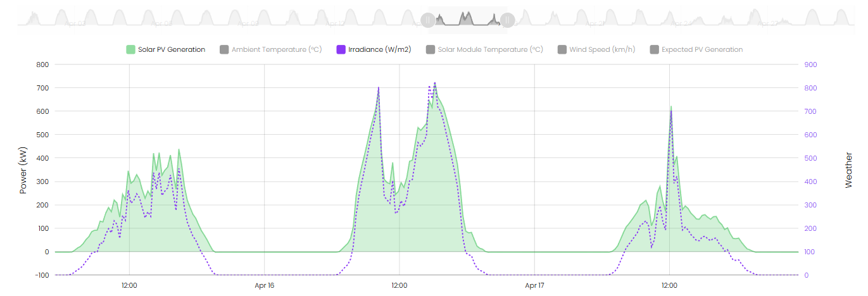This screenshot has width=868, height=296.
Task: Click the Apr 16 label on the time axis
Action: coord(264,285)
